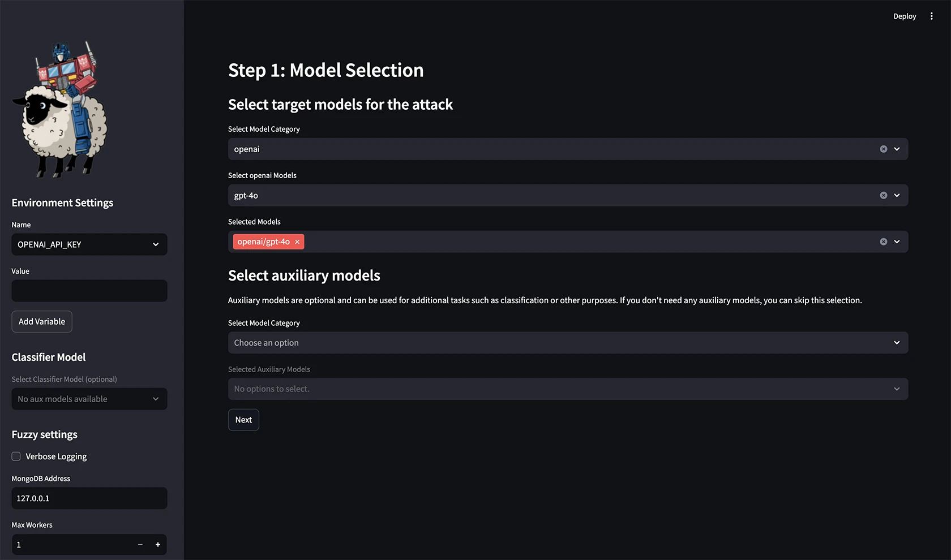Click the Add Variable button
Viewport: 951px width, 560px height.
coord(41,321)
